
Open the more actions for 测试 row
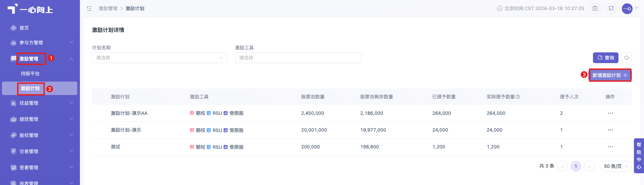pos(610,147)
